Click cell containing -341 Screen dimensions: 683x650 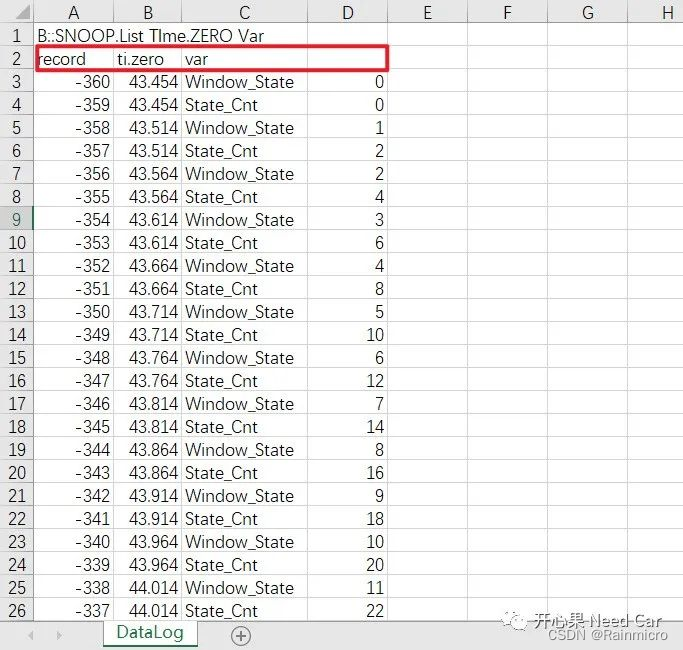[74, 518]
